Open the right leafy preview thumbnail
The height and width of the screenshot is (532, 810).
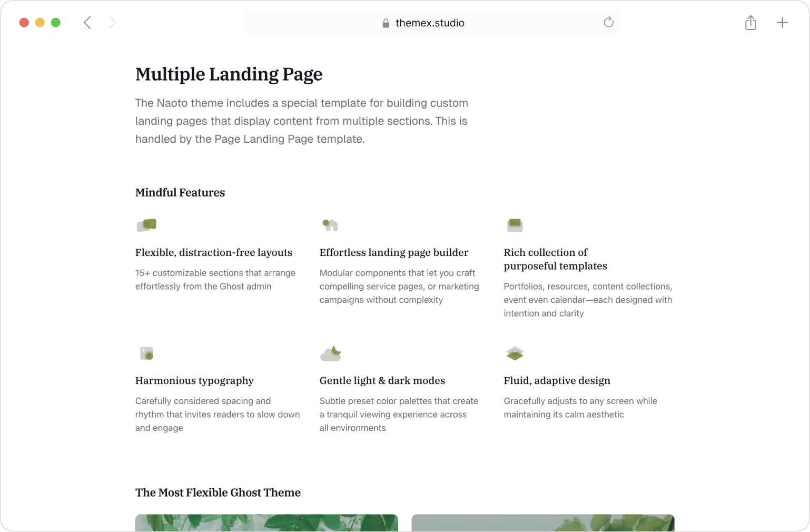[x=542, y=523]
